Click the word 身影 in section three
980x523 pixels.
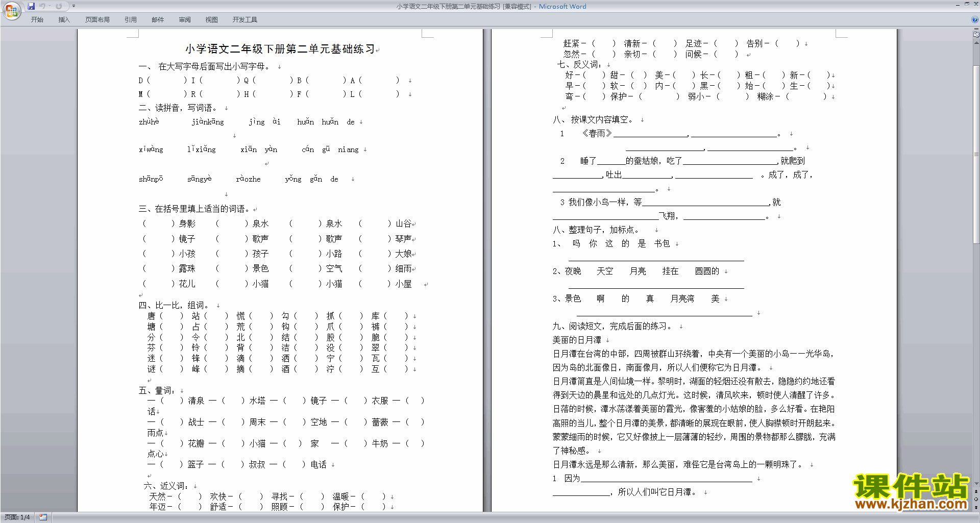point(187,224)
